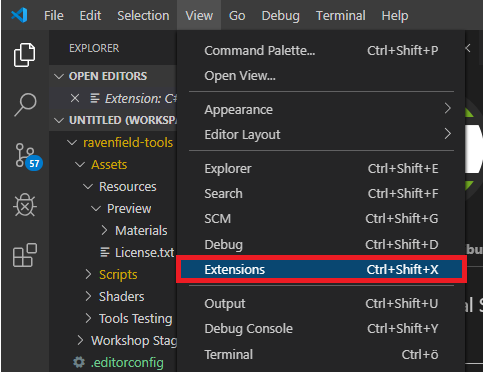
Task: Select Extensions in the View menu
Action: [321, 269]
